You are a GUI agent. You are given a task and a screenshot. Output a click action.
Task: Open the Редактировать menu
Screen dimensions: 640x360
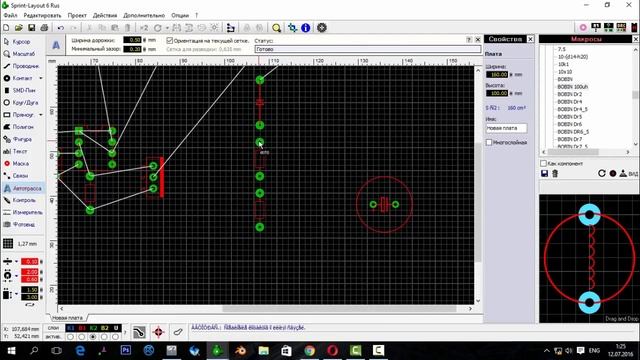[x=42, y=15]
